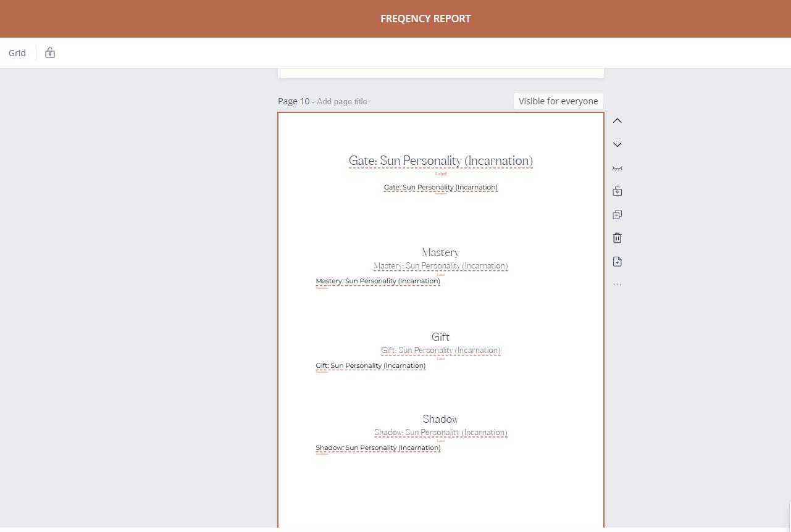The width and height of the screenshot is (791, 532).
Task: Select the Gate: Sun Personality large heading
Action: click(x=440, y=161)
